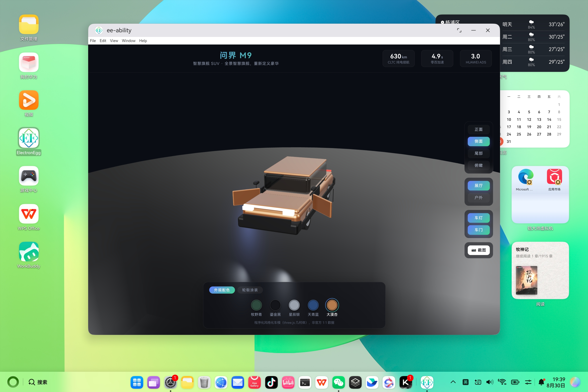Open App Gallery in the dock

point(255,382)
